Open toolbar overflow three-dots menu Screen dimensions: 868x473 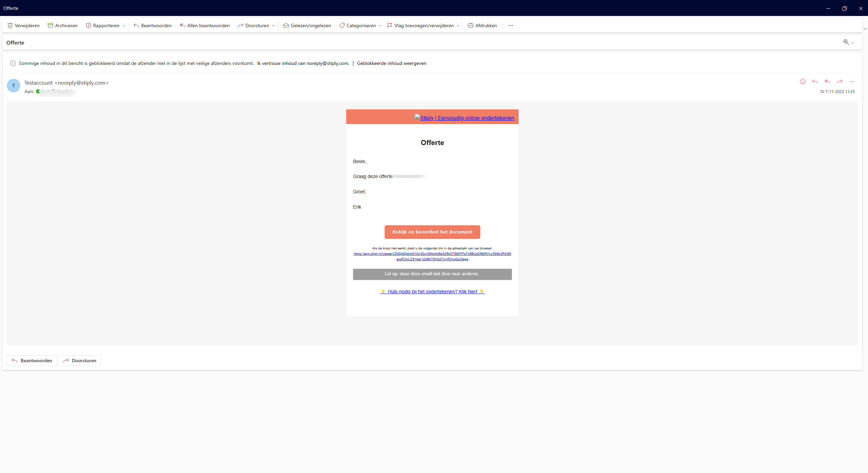tap(511, 25)
